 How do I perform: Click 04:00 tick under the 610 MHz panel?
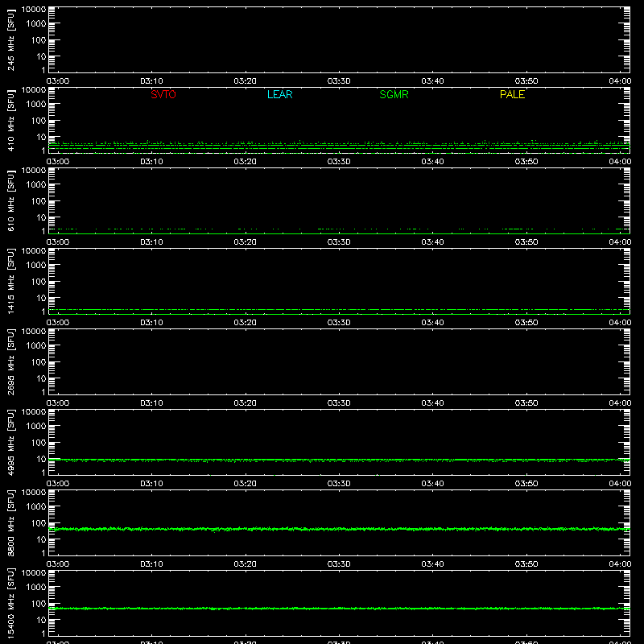(x=620, y=242)
